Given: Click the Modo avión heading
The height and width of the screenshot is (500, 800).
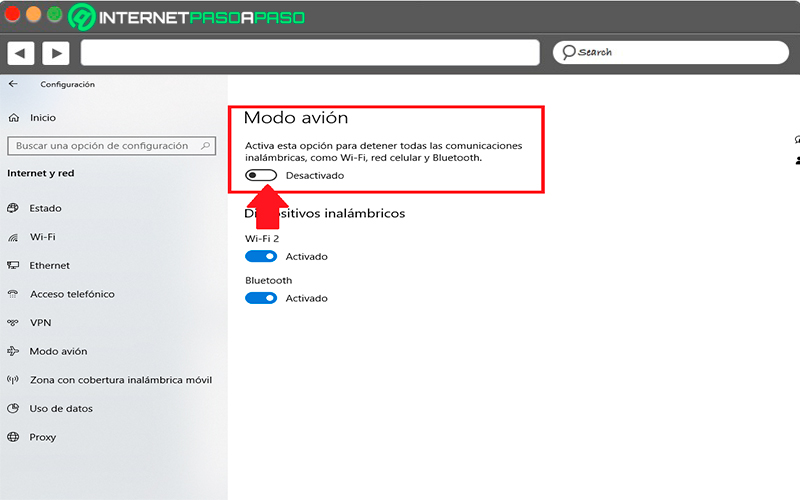Looking at the screenshot, I should point(296,118).
